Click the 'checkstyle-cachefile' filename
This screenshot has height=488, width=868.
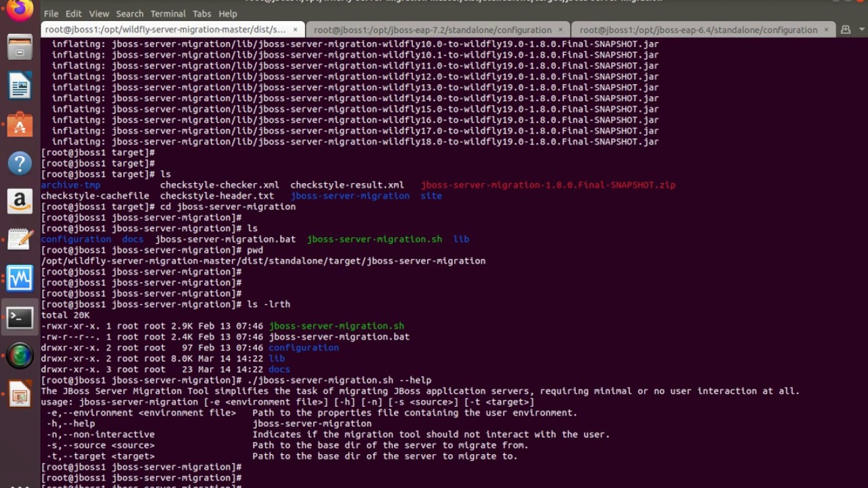point(95,196)
